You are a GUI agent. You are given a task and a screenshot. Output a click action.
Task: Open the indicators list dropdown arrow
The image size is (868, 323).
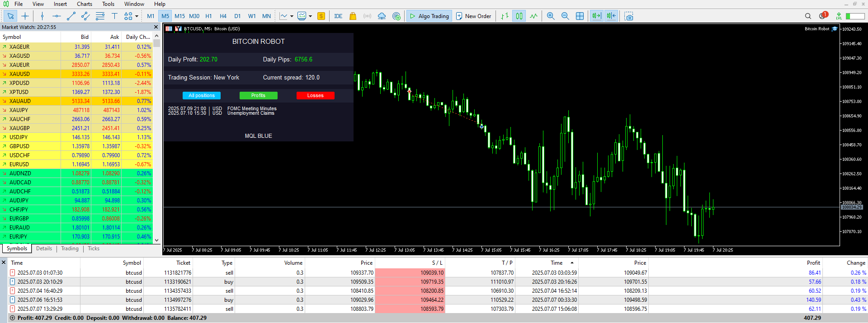click(x=310, y=16)
